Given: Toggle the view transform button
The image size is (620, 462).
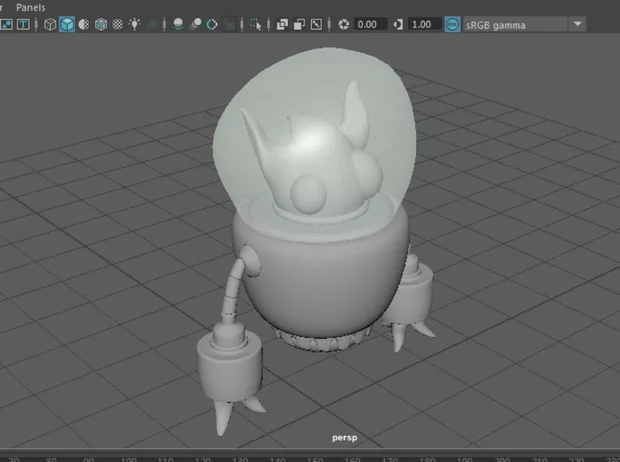Looking at the screenshot, I should tap(453, 24).
